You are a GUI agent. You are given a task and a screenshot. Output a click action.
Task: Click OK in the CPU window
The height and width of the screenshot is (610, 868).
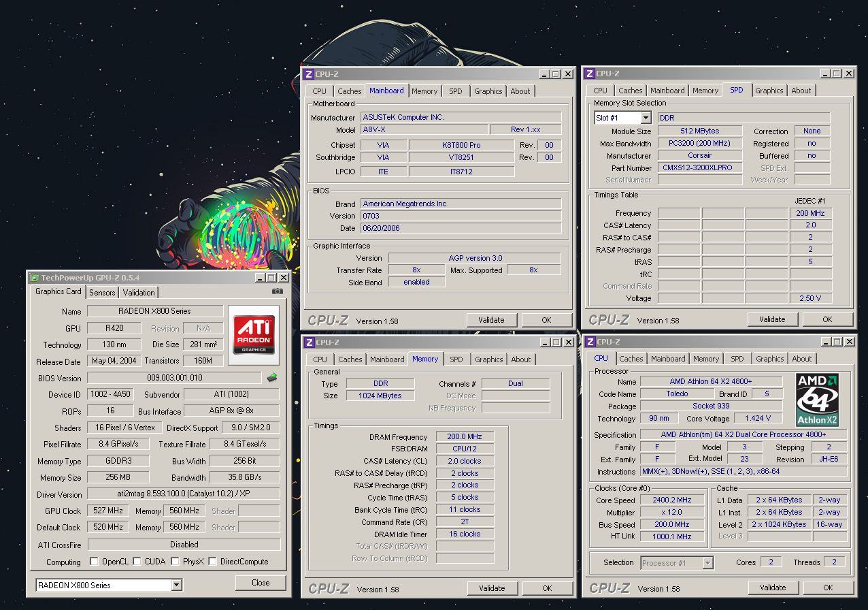[828, 588]
